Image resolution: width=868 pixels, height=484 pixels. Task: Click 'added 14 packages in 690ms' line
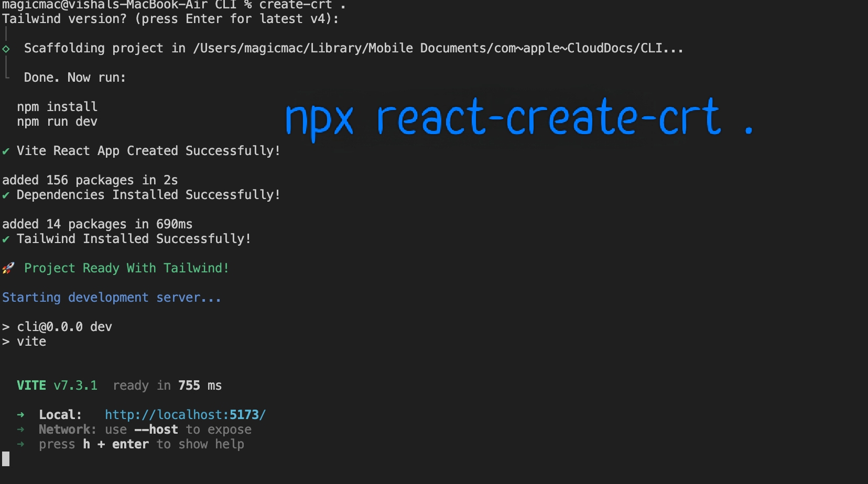(97, 224)
